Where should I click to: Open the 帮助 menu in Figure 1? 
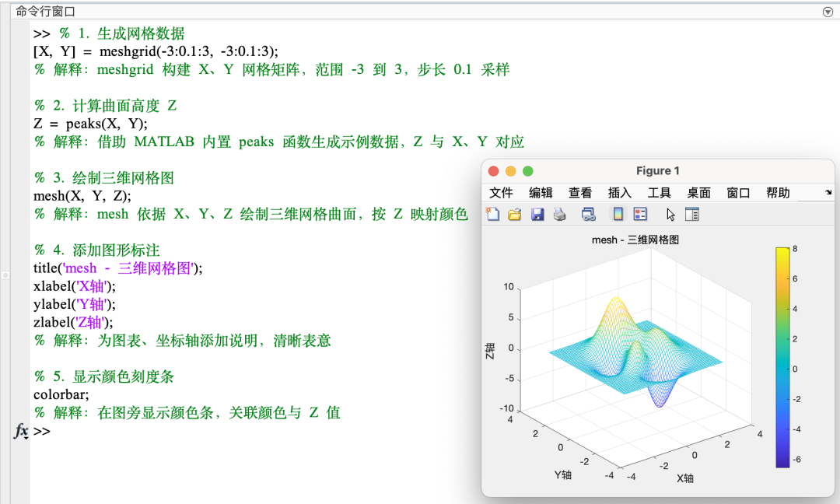click(x=778, y=193)
